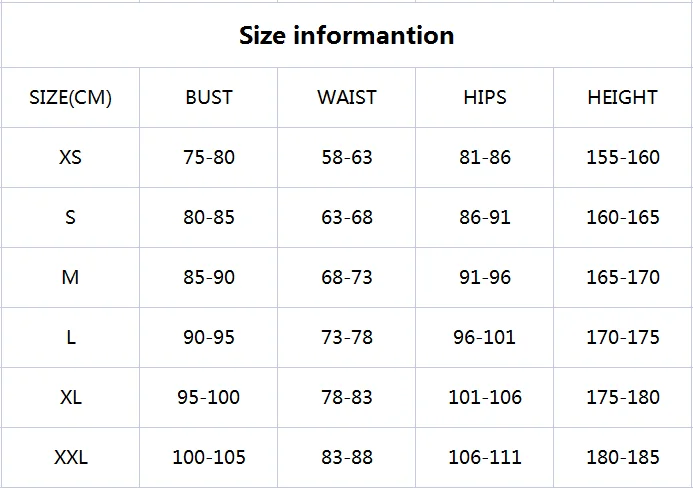This screenshot has width=693, height=488.
Task: Select hips value 86-91
Action: pyautogui.click(x=485, y=217)
